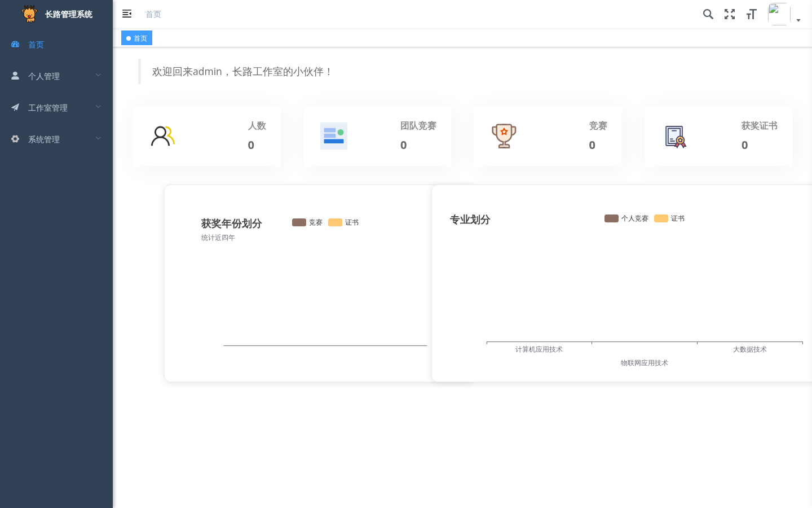Toggle the brown 竞赛 legend swatch in 获奖年份划分
This screenshot has width=812, height=508.
coord(299,222)
